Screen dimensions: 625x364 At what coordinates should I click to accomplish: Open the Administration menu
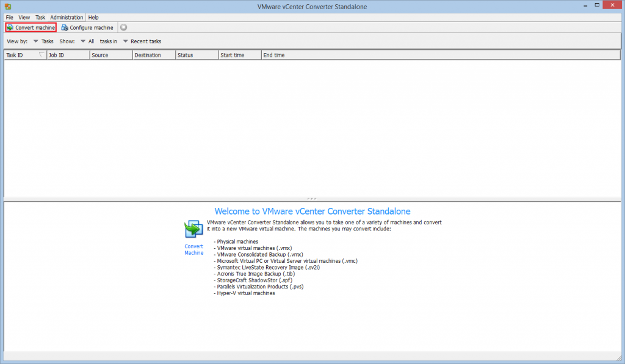67,17
